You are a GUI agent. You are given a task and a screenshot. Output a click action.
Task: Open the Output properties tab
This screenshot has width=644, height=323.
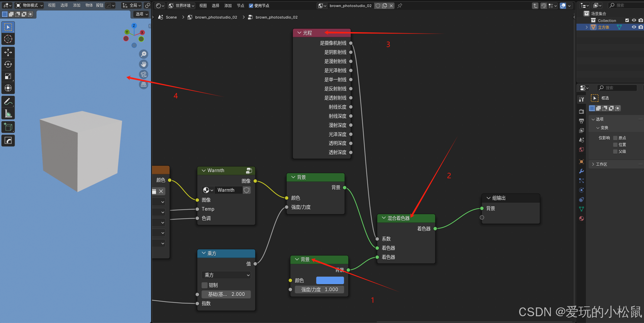tap(581, 121)
